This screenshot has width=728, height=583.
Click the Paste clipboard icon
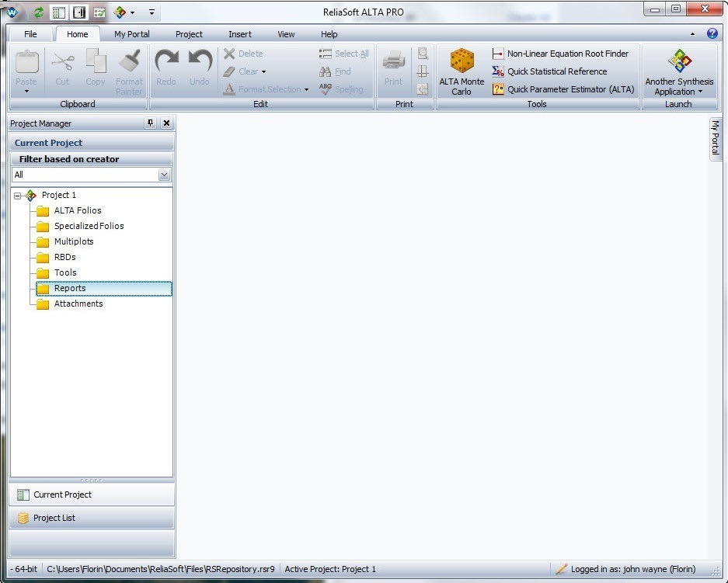tap(27, 61)
